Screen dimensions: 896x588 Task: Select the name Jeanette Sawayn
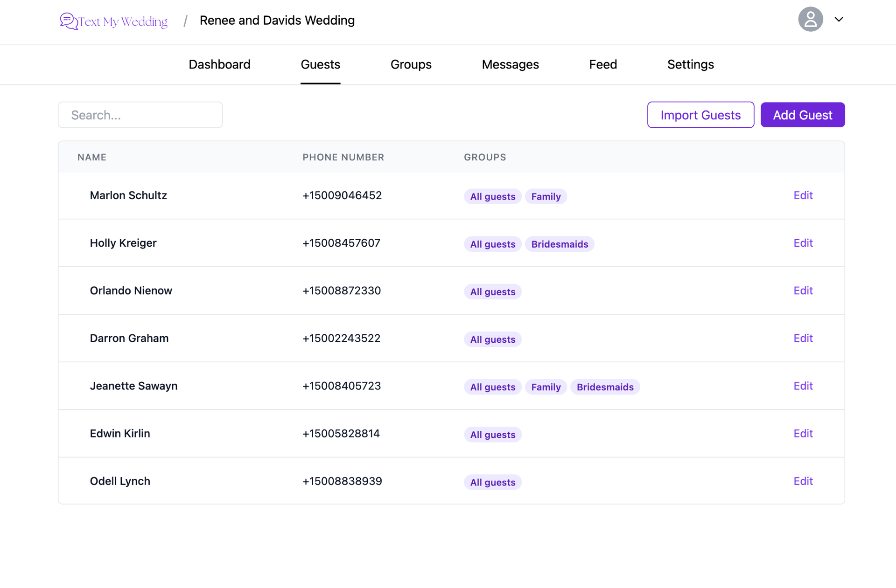coord(133,386)
